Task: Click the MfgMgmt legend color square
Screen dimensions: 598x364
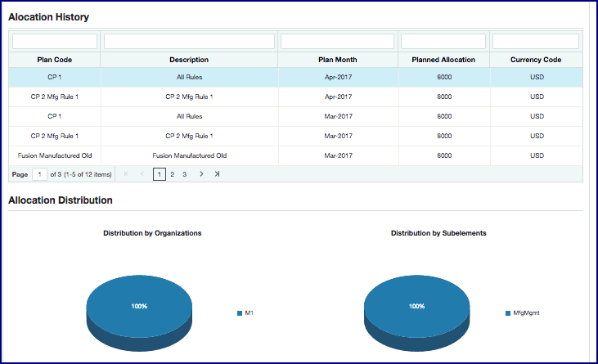Action: click(x=508, y=313)
